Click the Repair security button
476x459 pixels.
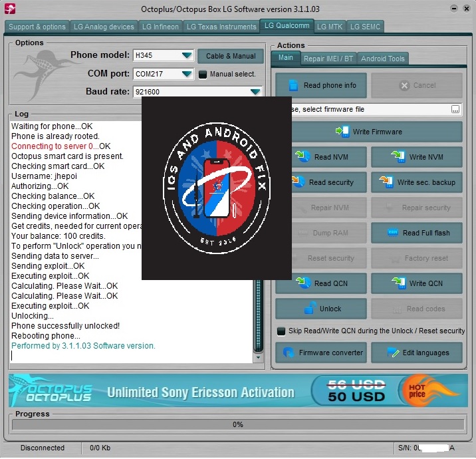416,208
